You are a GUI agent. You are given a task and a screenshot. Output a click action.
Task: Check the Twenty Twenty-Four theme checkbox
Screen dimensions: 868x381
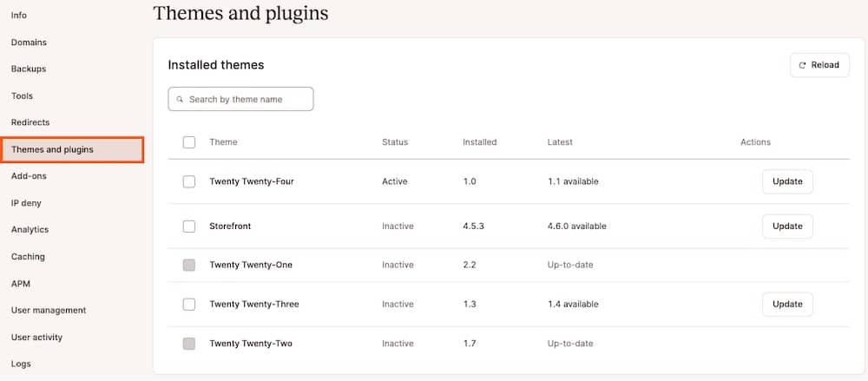189,182
